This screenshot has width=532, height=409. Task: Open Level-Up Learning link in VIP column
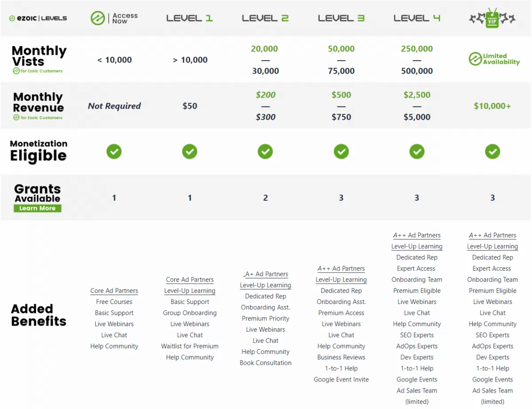tap(493, 247)
